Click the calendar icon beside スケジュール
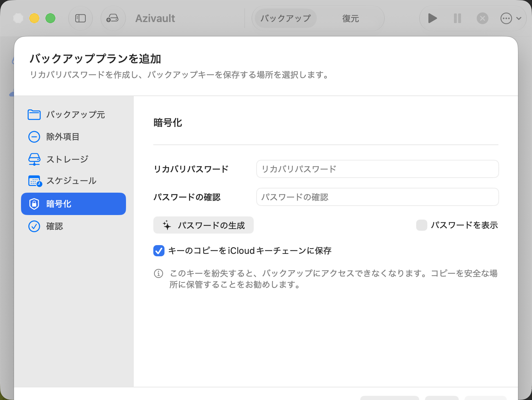This screenshot has width=532, height=400. [x=35, y=181]
